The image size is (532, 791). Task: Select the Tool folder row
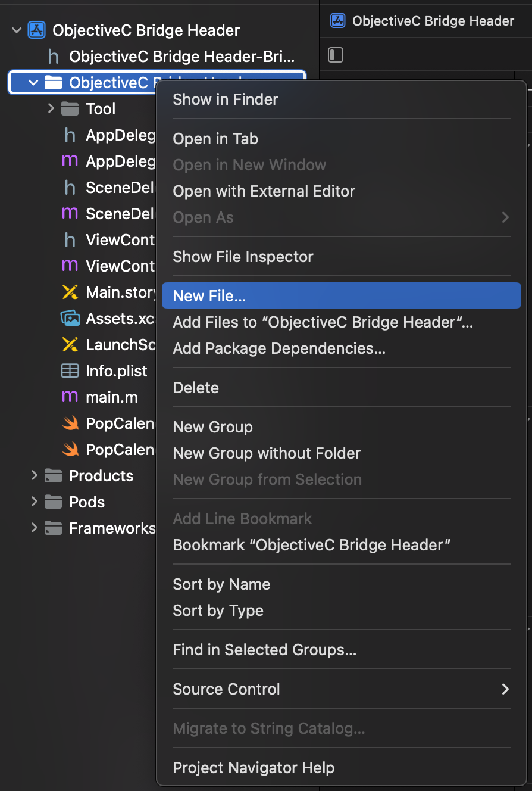[x=82, y=109]
